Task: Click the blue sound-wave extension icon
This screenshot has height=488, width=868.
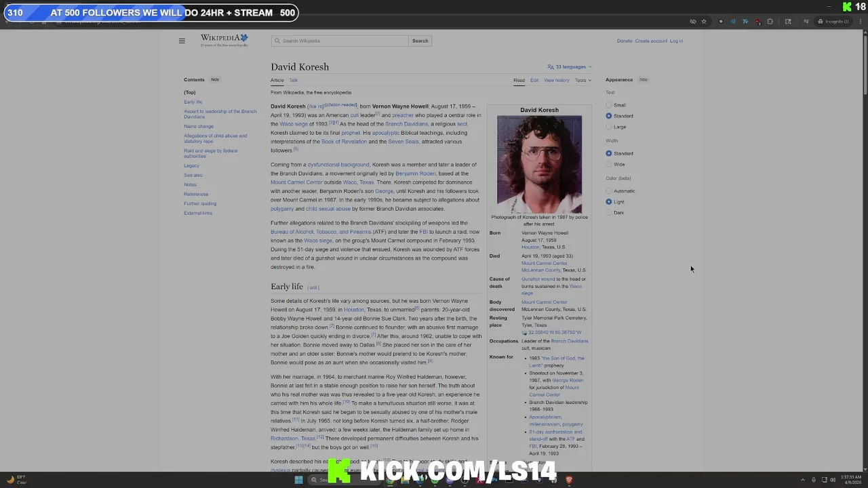Action: pos(733,22)
